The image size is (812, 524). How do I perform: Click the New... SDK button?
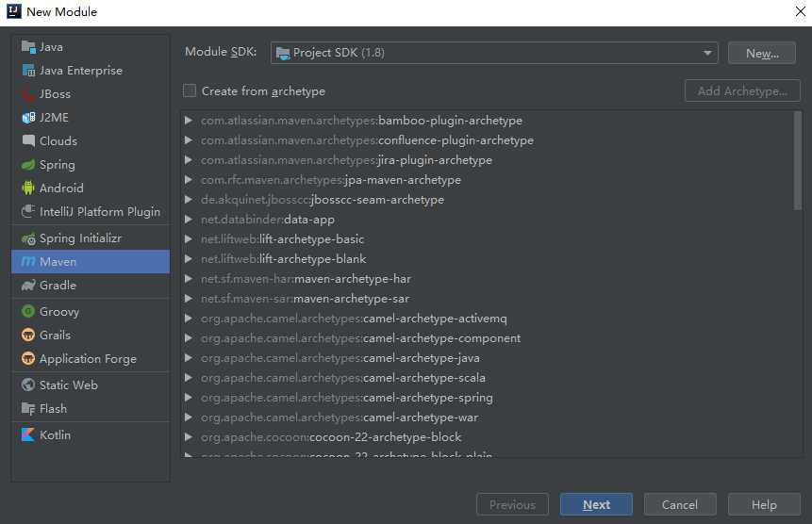(x=762, y=54)
